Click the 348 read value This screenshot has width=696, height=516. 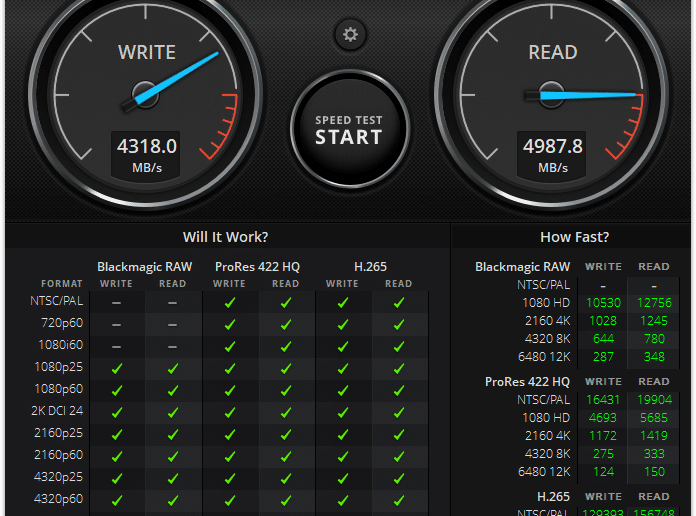coord(654,357)
